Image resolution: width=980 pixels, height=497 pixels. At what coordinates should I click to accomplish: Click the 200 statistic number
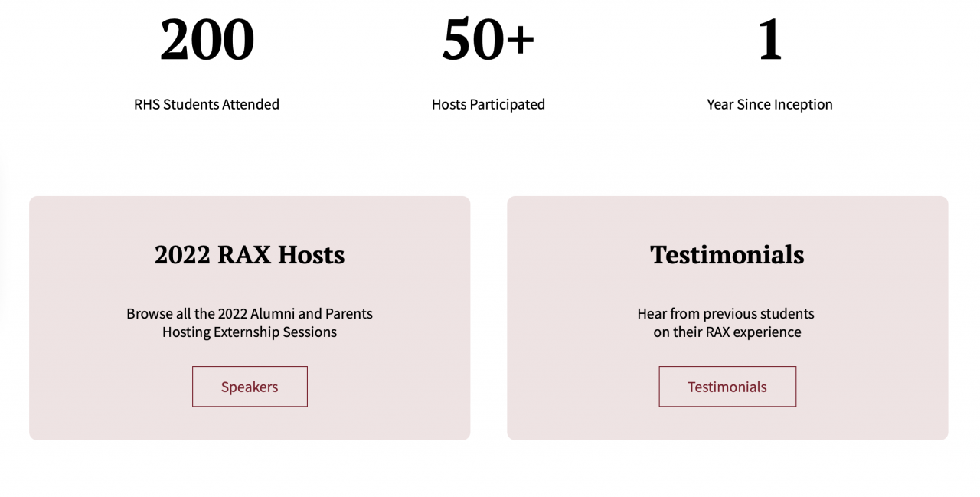tap(207, 40)
